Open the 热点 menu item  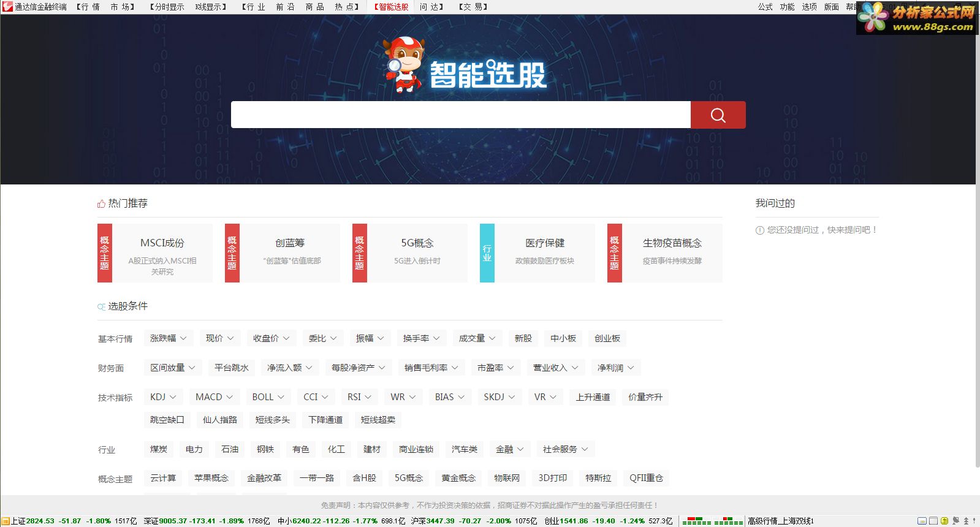(345, 7)
